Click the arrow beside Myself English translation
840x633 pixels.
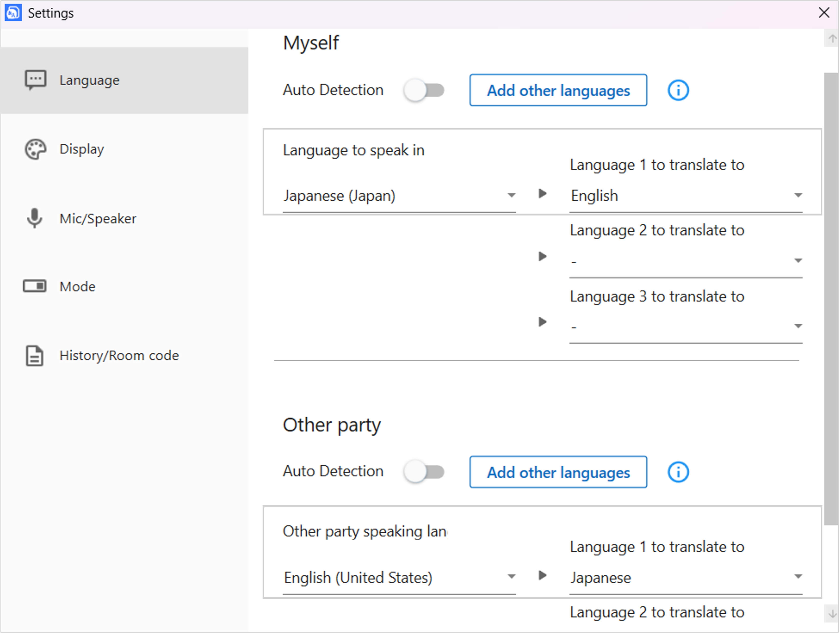pos(543,194)
